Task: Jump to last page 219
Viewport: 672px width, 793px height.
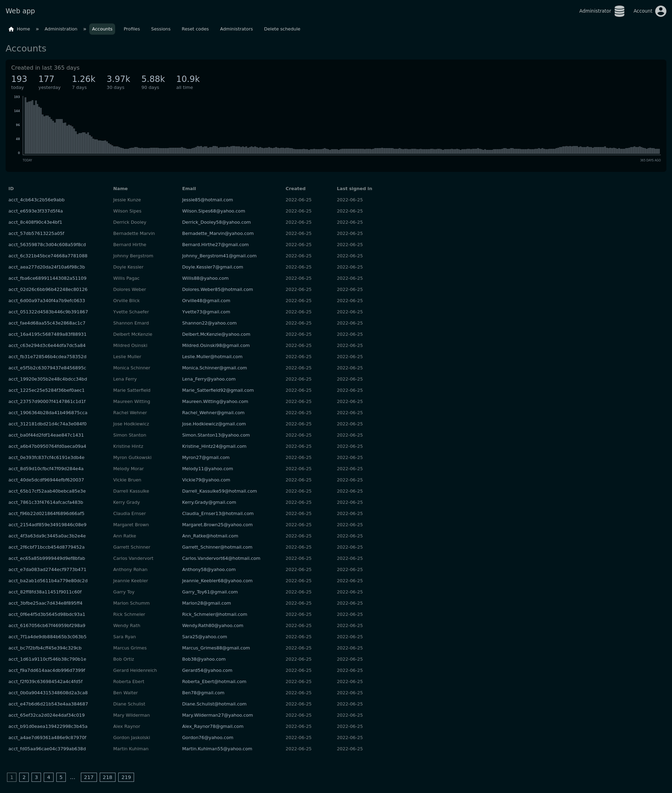Action: tap(126, 777)
